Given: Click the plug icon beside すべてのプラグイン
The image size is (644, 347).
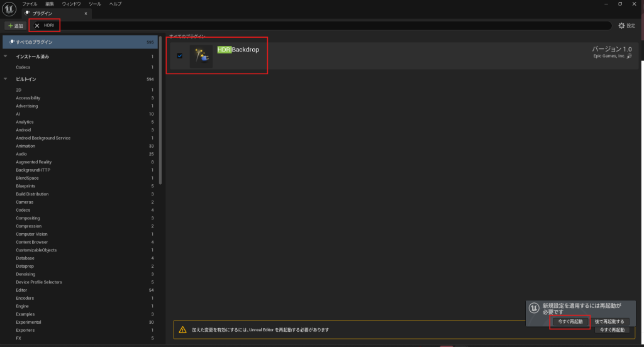Looking at the screenshot, I should (11, 42).
